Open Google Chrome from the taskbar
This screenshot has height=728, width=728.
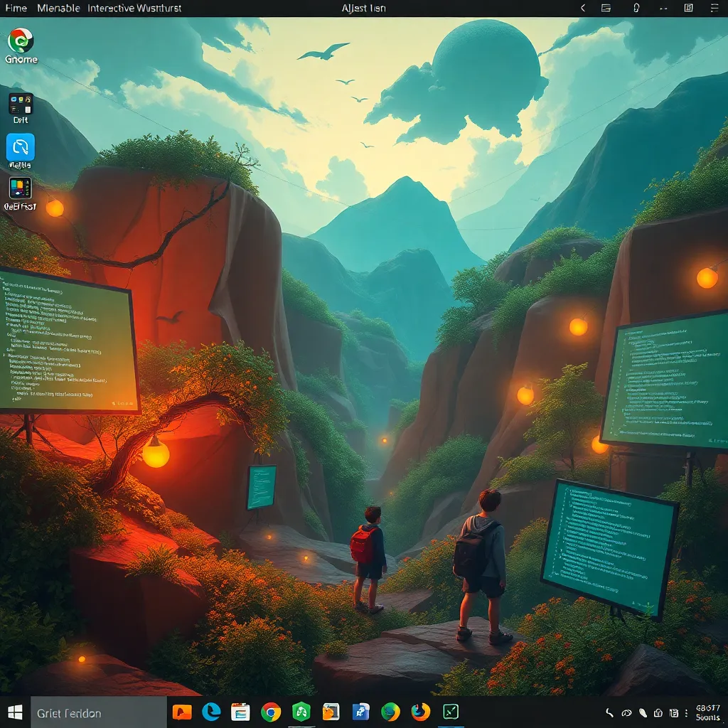pyautogui.click(x=270, y=712)
